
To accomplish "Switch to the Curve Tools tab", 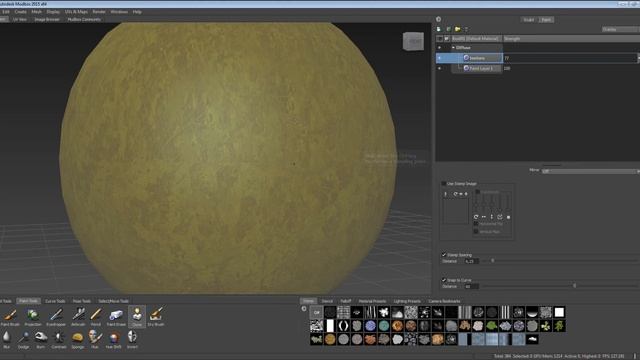I will point(55,301).
